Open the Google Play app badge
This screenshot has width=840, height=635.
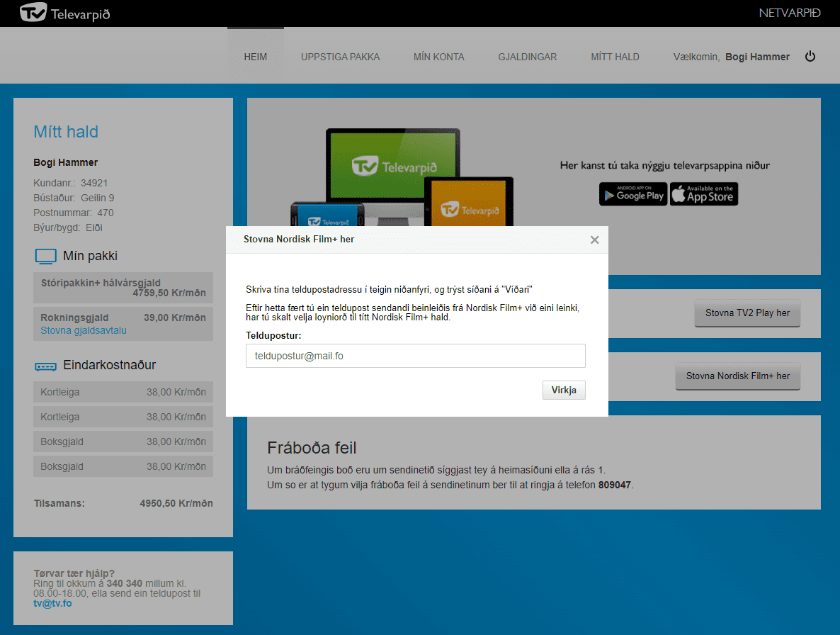coord(633,194)
